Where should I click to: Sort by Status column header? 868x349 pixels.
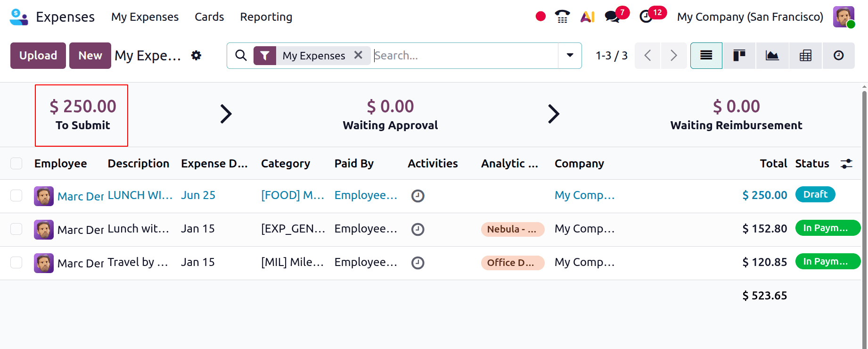pos(812,164)
